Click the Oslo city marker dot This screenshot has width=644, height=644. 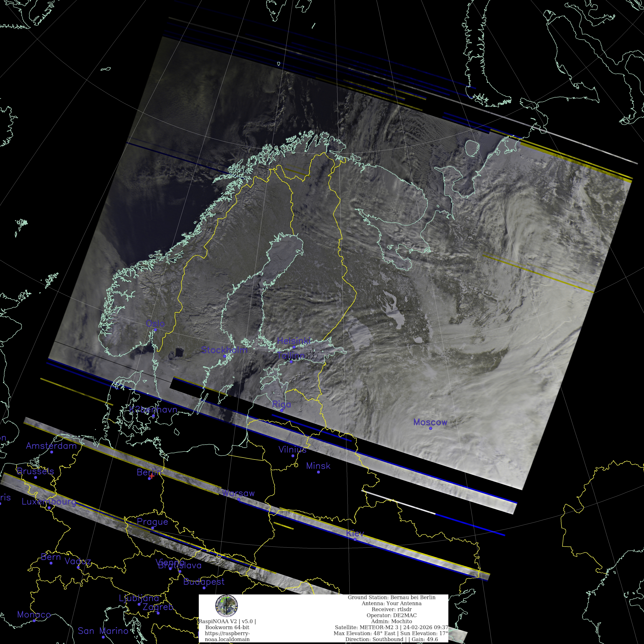[155, 330]
